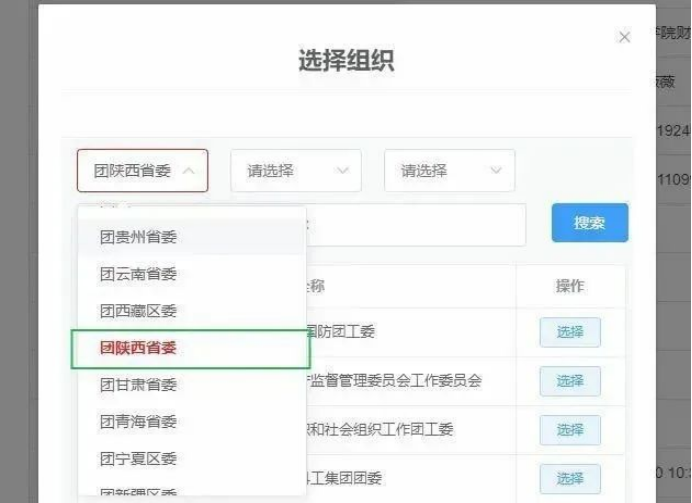Collapse the 团陕西省委 dropdown arrow
This screenshot has height=503, width=692.
click(x=190, y=171)
